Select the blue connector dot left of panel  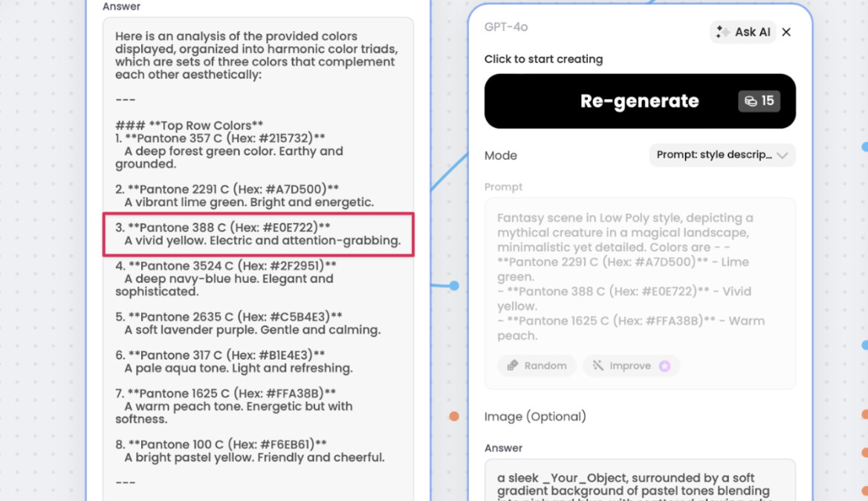pos(454,285)
